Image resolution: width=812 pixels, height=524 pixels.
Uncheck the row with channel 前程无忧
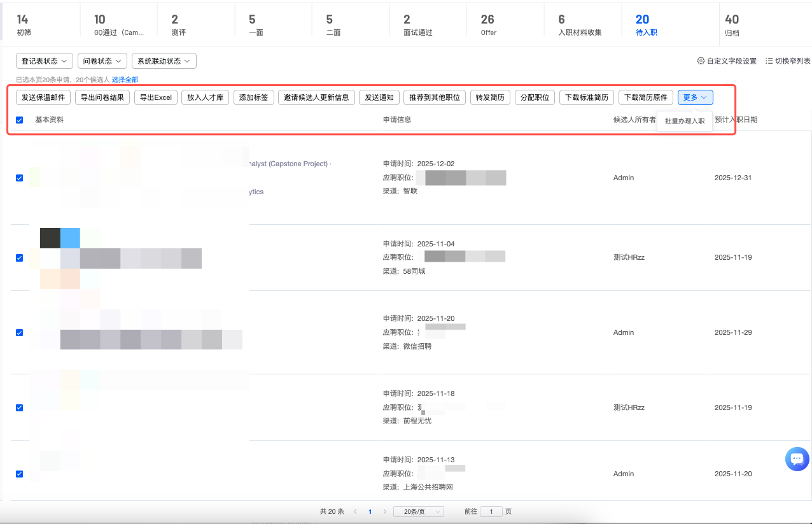19,407
